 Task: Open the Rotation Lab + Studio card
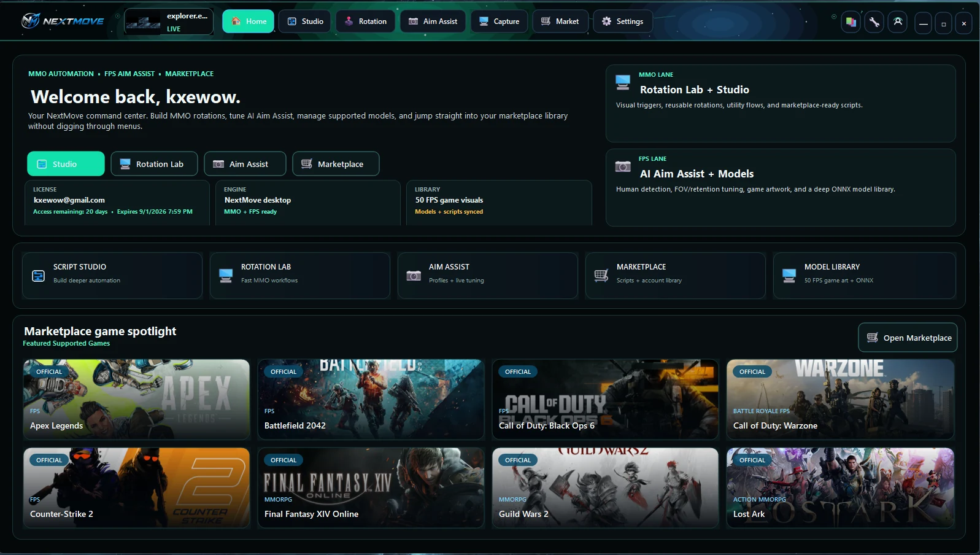781,103
